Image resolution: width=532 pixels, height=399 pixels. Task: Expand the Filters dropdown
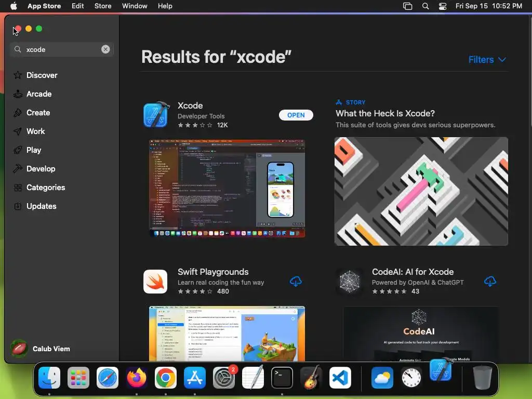coord(487,60)
